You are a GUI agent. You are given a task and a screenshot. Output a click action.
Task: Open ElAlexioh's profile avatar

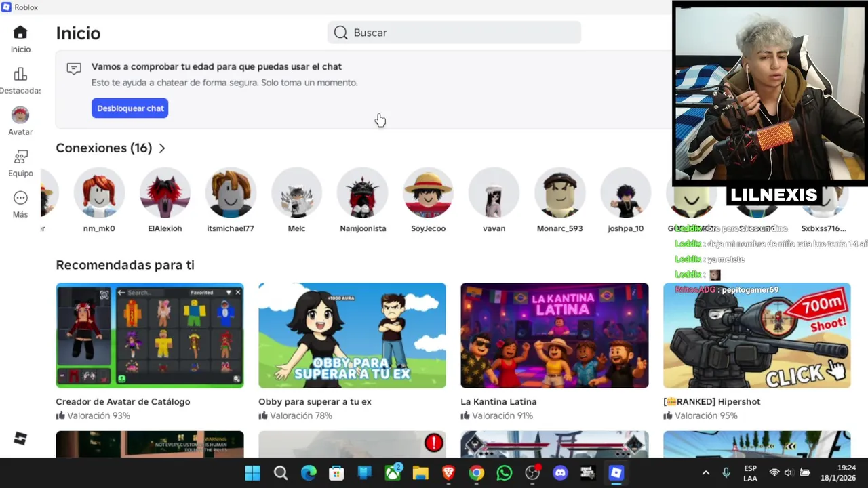click(165, 193)
